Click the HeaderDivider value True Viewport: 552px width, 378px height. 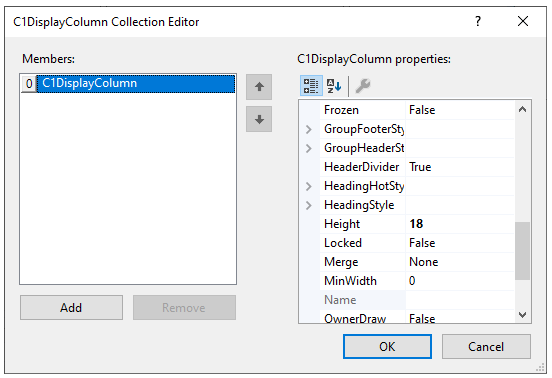420,167
